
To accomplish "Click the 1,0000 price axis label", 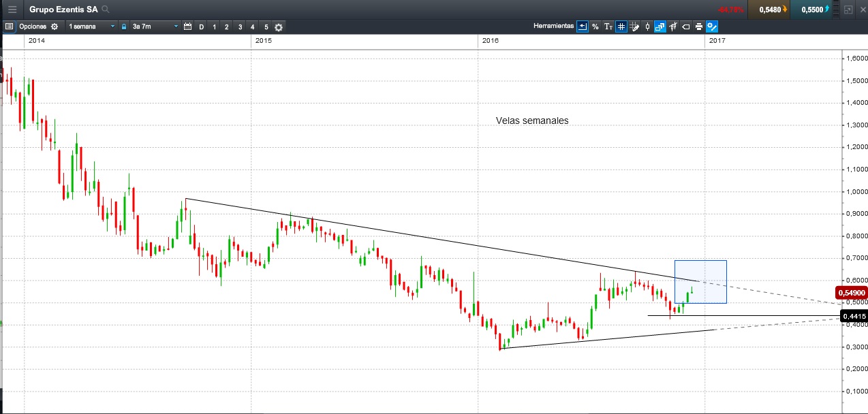I will click(x=856, y=191).
